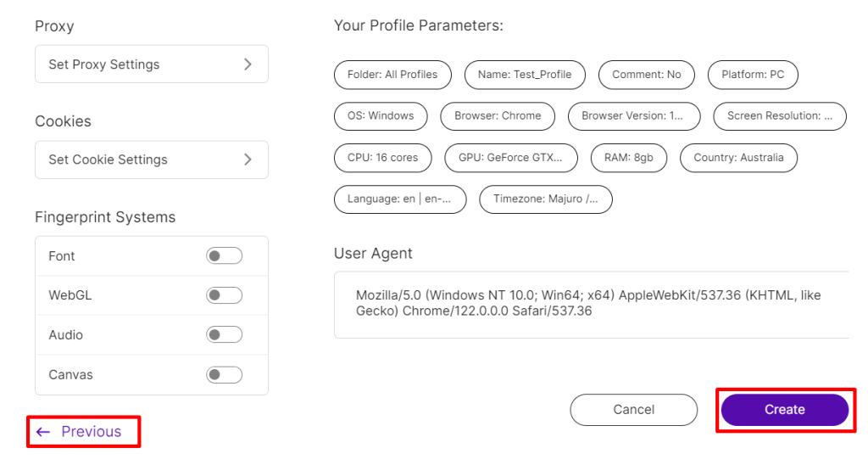Screen dimensions: 868x465
Task: Open Set Proxy Settings chevron arrow
Action: [248, 64]
